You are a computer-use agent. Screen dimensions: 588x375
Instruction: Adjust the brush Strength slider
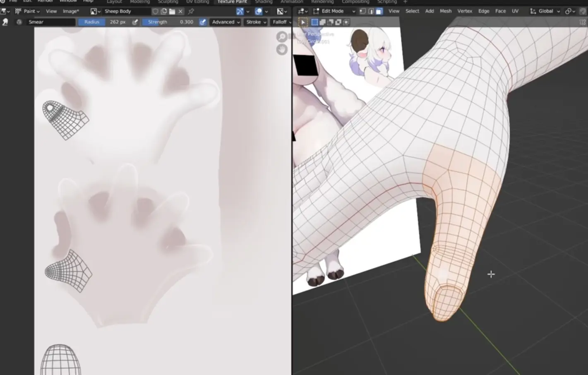coord(170,22)
